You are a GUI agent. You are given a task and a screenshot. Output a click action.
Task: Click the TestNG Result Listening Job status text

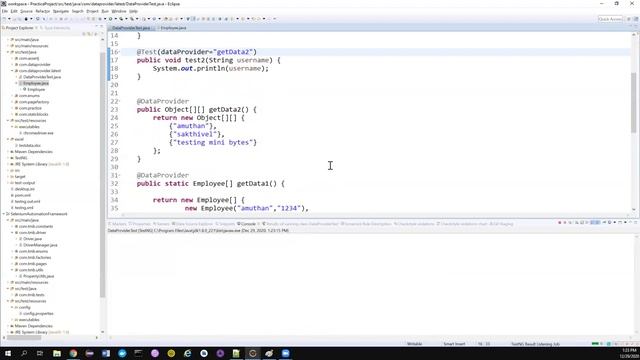pyautogui.click(x=535, y=344)
